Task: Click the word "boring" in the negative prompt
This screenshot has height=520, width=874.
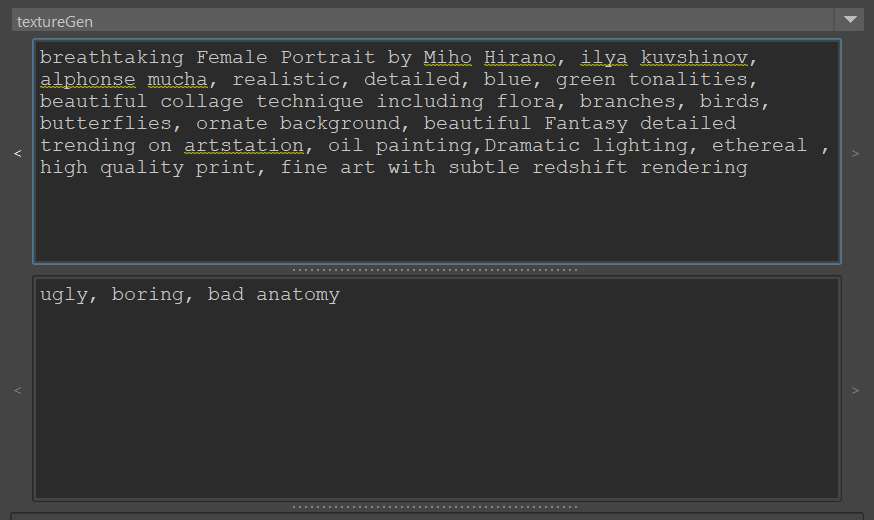Action: pos(148,294)
